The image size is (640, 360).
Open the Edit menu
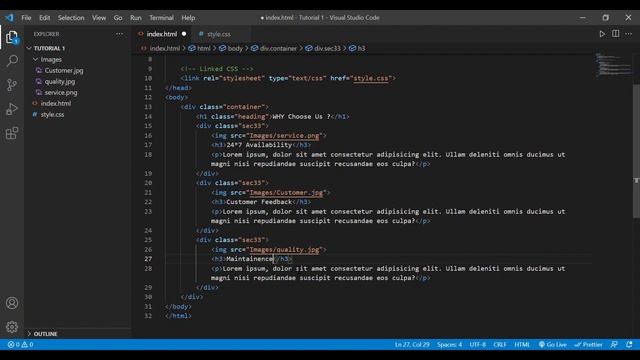point(44,18)
